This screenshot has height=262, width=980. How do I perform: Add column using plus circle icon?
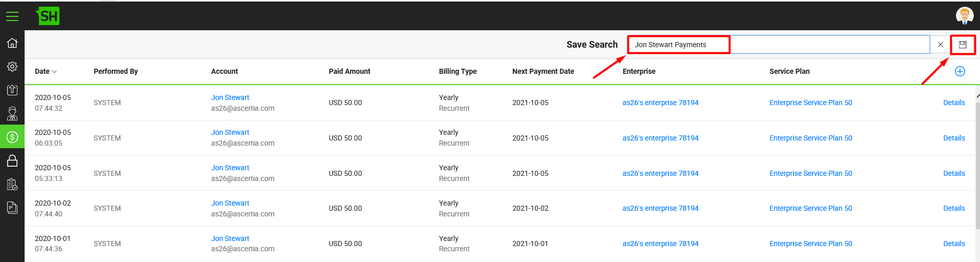click(x=960, y=71)
